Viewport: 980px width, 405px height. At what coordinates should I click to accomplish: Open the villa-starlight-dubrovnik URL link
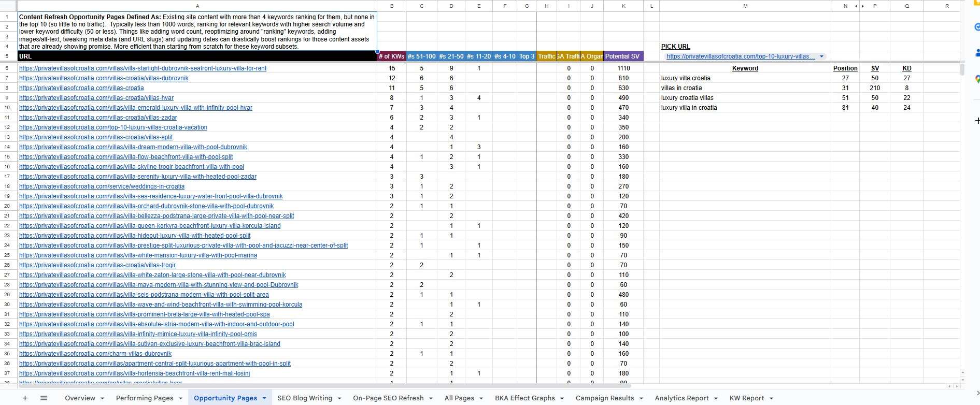143,68
